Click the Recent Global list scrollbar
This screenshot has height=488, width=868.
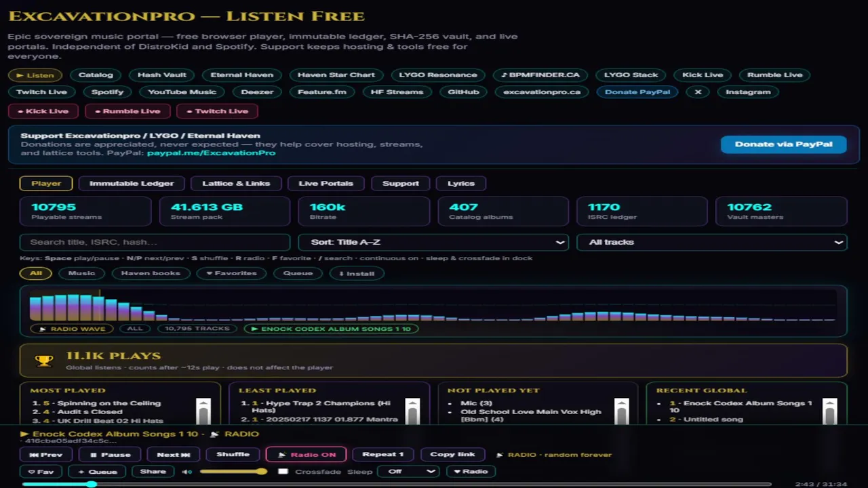[829, 411]
